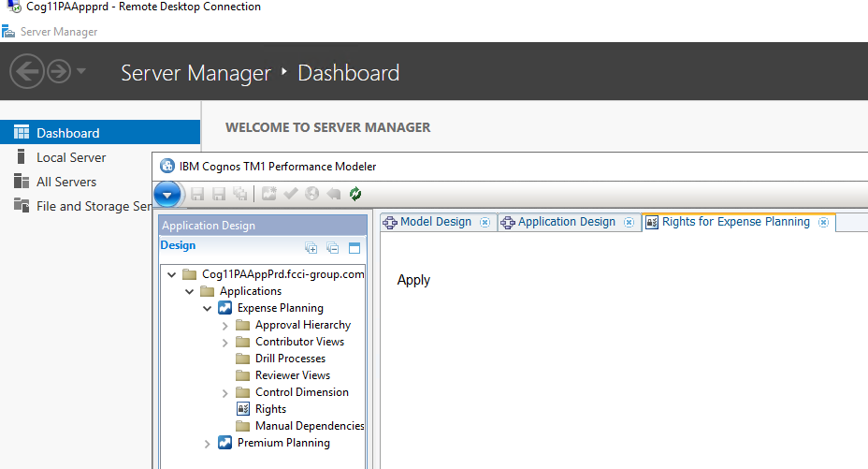Click the first Save icon in toolbar

click(197, 194)
